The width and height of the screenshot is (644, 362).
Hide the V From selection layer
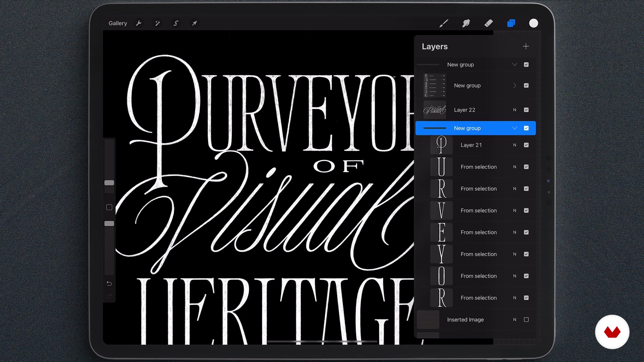coord(526,210)
